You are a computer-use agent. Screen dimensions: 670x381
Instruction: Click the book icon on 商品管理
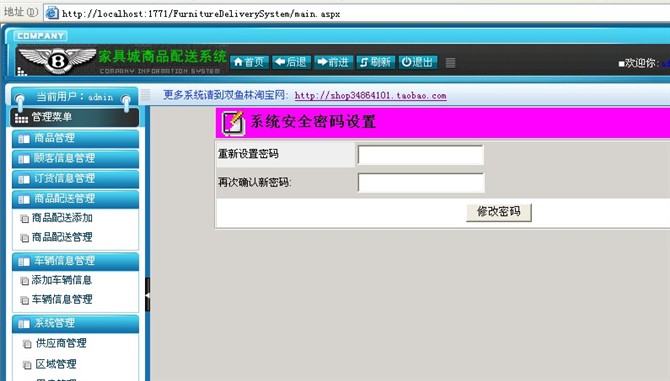(x=24, y=139)
